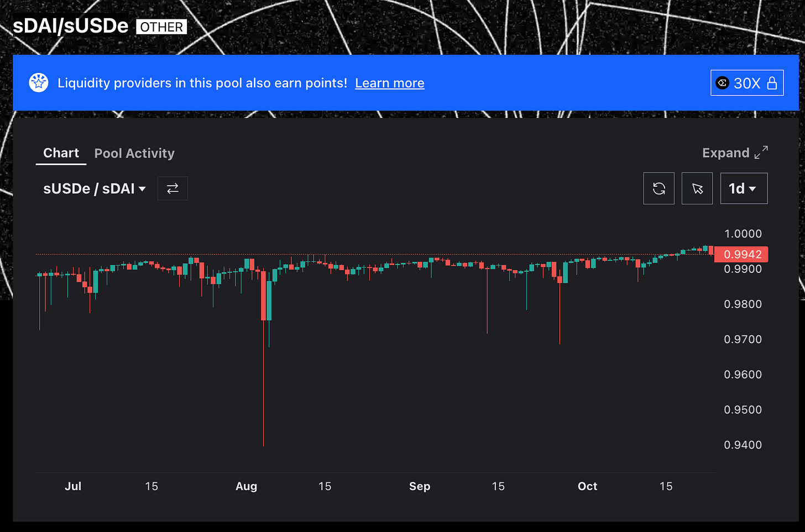This screenshot has width=805, height=532.
Task: Click the 1.0000 price axis label
Action: pyautogui.click(x=743, y=234)
